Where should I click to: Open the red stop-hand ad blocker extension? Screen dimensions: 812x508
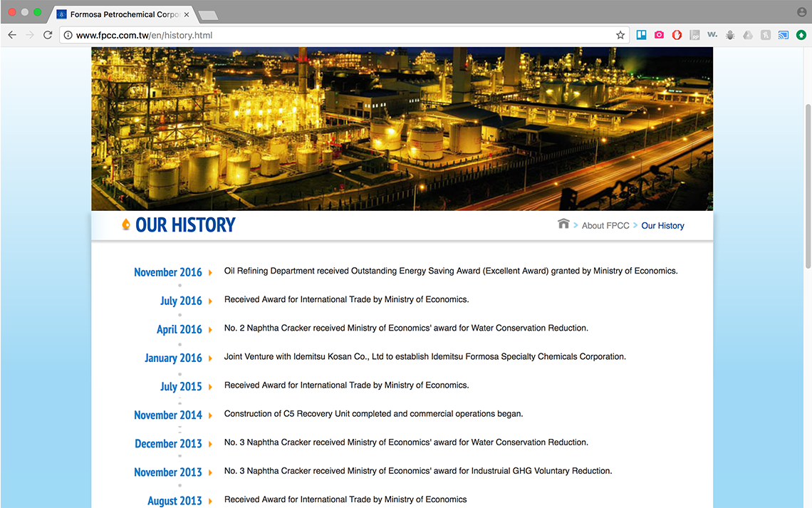677,35
